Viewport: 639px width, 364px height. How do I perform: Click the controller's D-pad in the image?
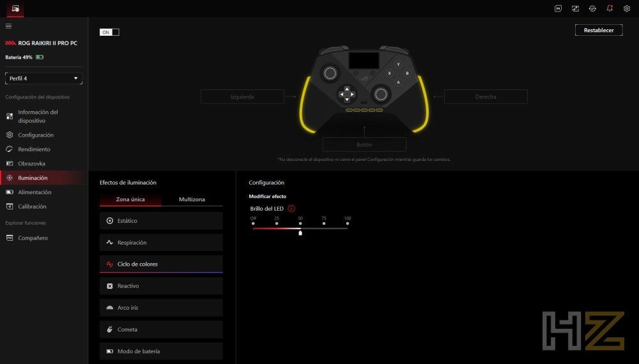(347, 94)
